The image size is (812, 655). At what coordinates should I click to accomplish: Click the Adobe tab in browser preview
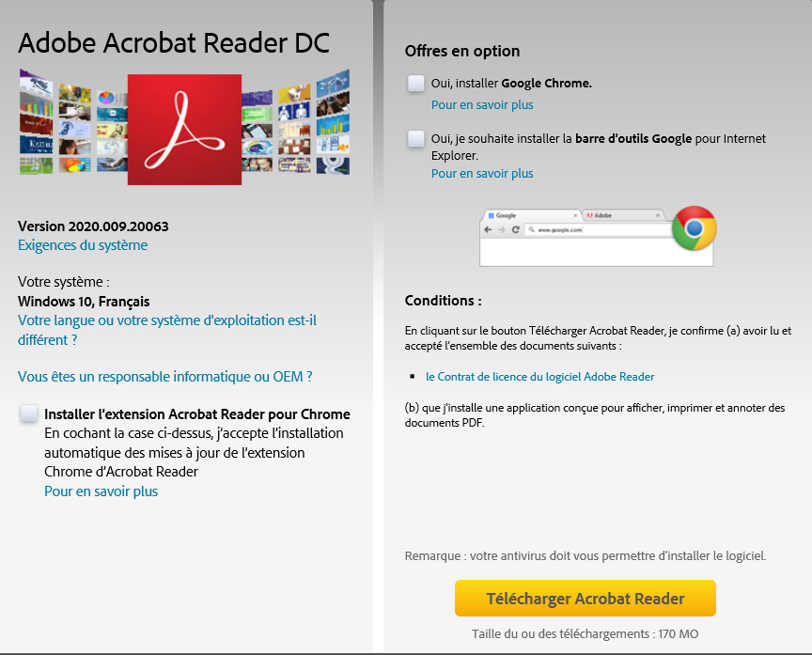623,215
